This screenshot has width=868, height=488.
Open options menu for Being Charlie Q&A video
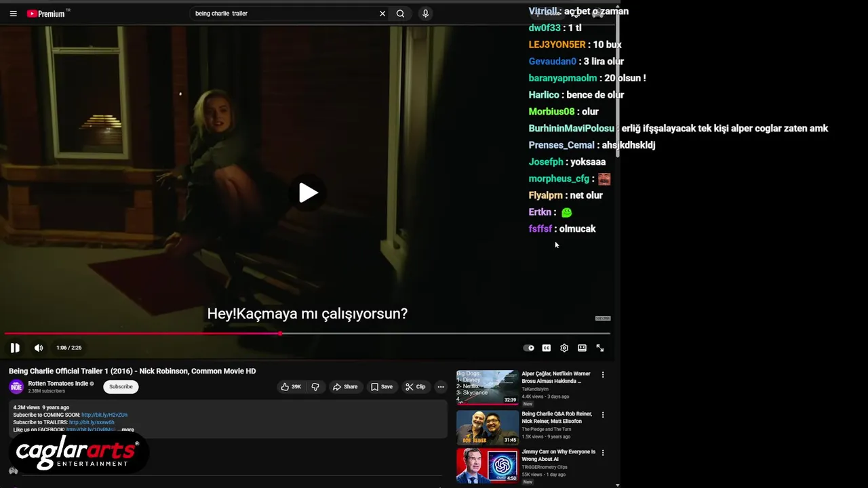(x=603, y=415)
